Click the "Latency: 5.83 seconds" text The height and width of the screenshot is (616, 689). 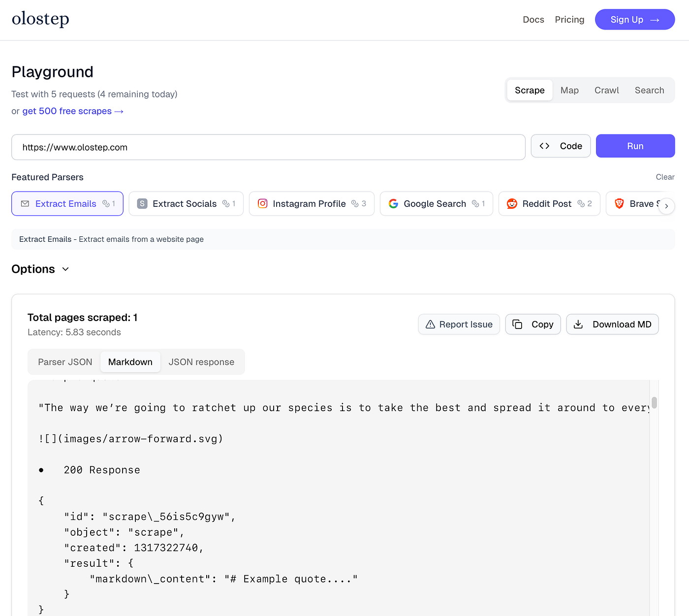pos(74,332)
